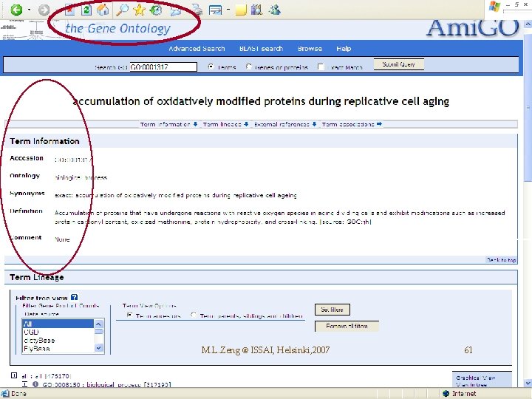Open the Advanced Search menu item

(197, 49)
